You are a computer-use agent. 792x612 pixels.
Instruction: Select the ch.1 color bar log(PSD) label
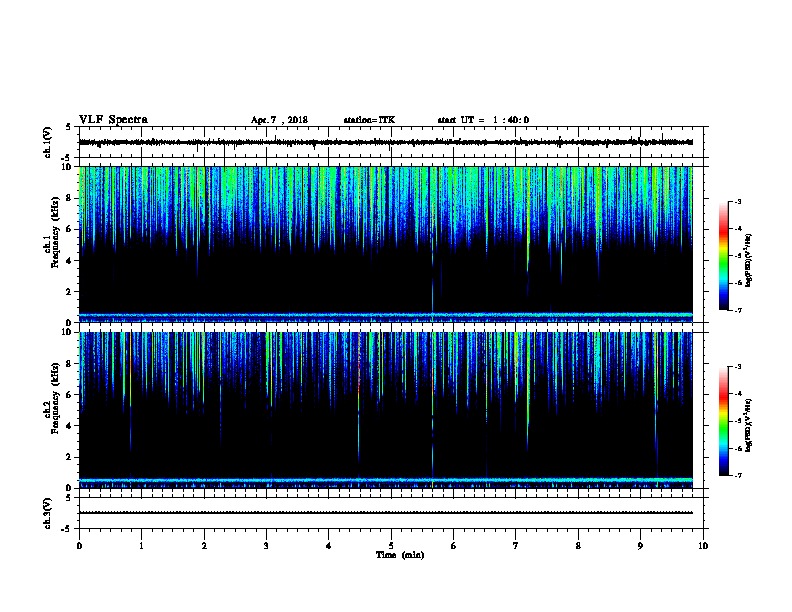pyautogui.click(x=749, y=260)
